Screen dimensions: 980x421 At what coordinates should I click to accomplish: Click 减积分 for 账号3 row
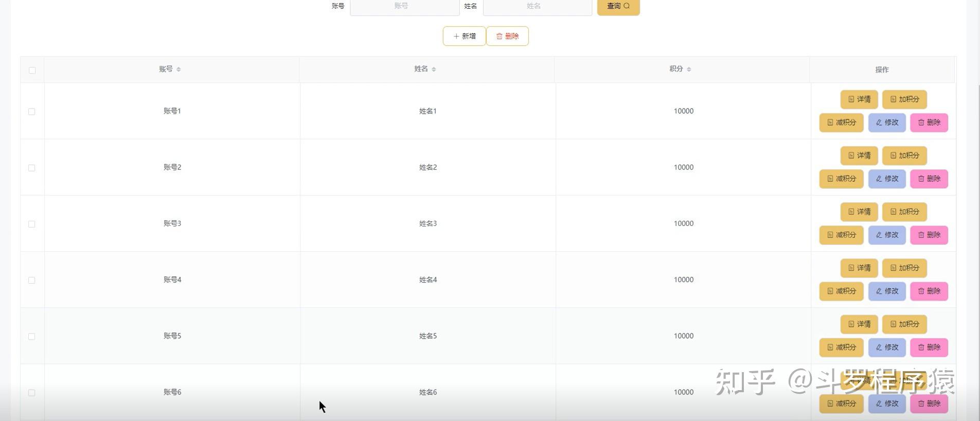tap(841, 235)
